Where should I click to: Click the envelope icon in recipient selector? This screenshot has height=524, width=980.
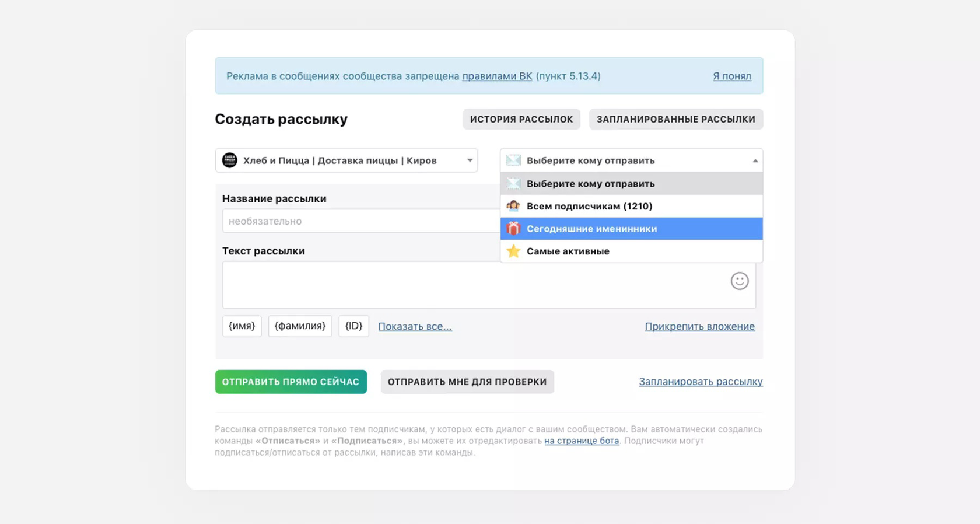[513, 160]
